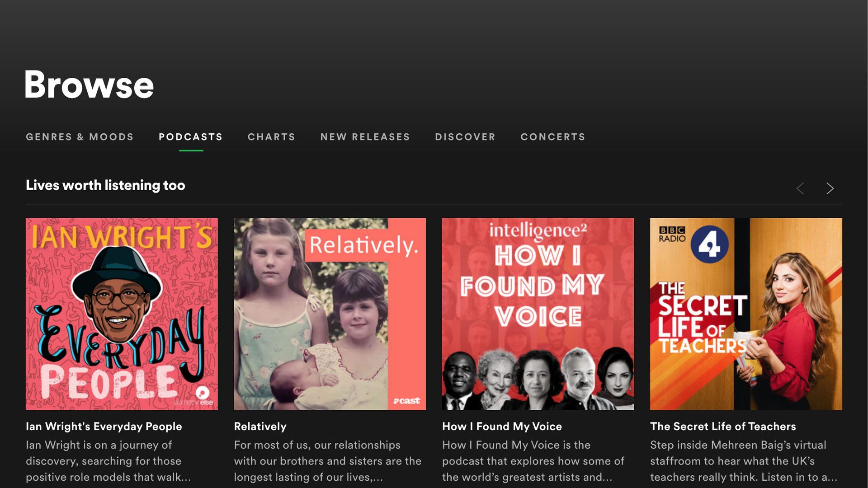Open the New Releases tab
868x488 pixels.
pos(365,137)
